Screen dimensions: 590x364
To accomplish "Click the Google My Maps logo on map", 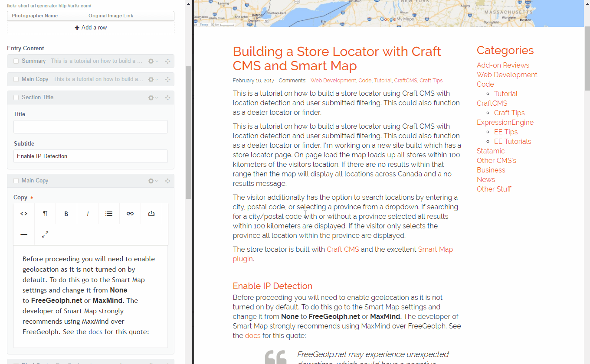I will click(x=397, y=19).
